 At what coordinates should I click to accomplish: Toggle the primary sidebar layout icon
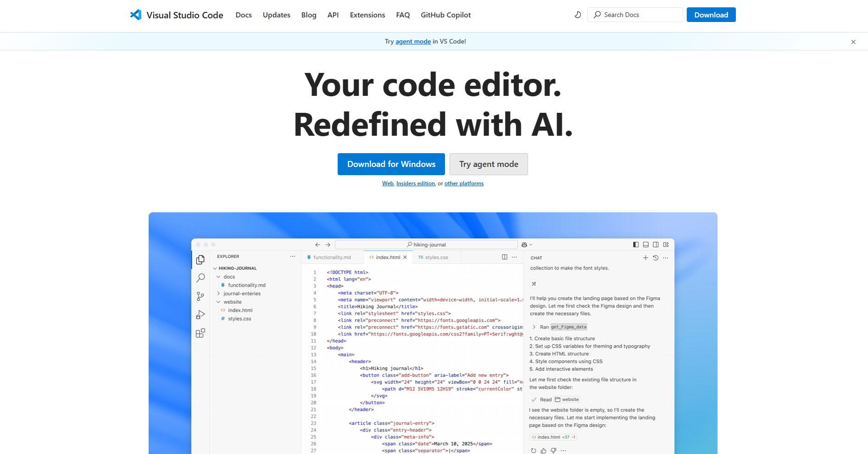636,245
